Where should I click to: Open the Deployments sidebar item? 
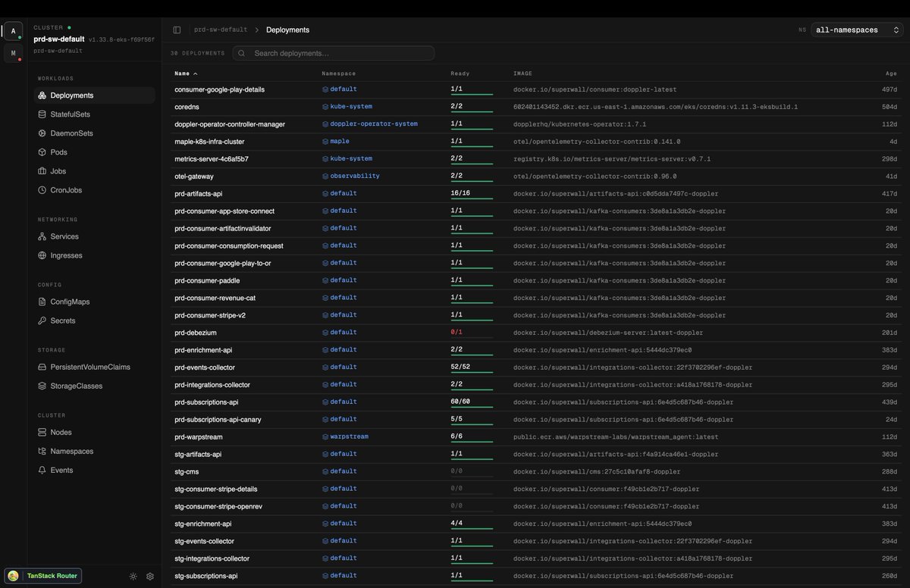click(x=95, y=95)
